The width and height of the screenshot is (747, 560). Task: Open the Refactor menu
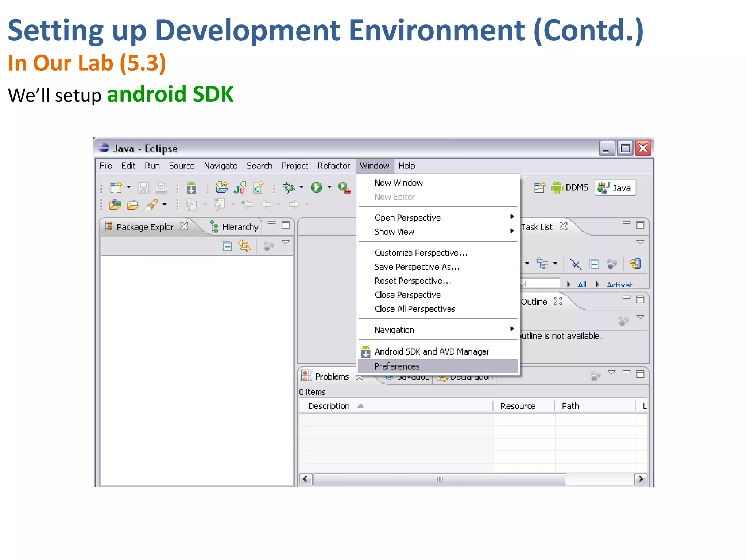(x=334, y=166)
